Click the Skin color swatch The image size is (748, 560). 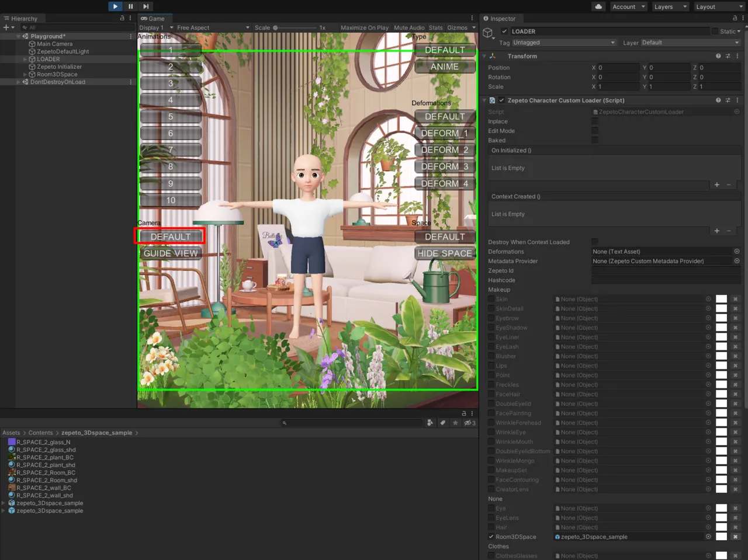click(x=721, y=299)
